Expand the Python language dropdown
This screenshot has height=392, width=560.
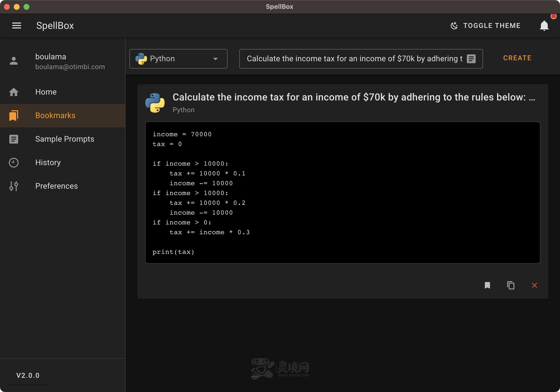point(178,59)
